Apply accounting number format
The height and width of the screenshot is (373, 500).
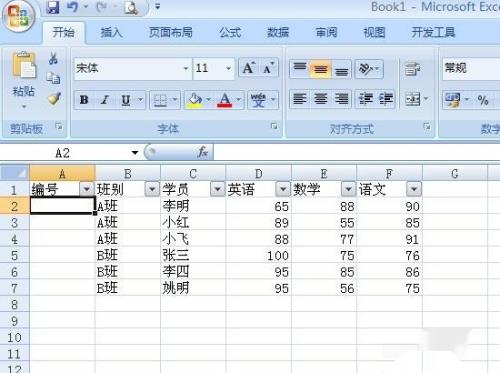point(453,100)
